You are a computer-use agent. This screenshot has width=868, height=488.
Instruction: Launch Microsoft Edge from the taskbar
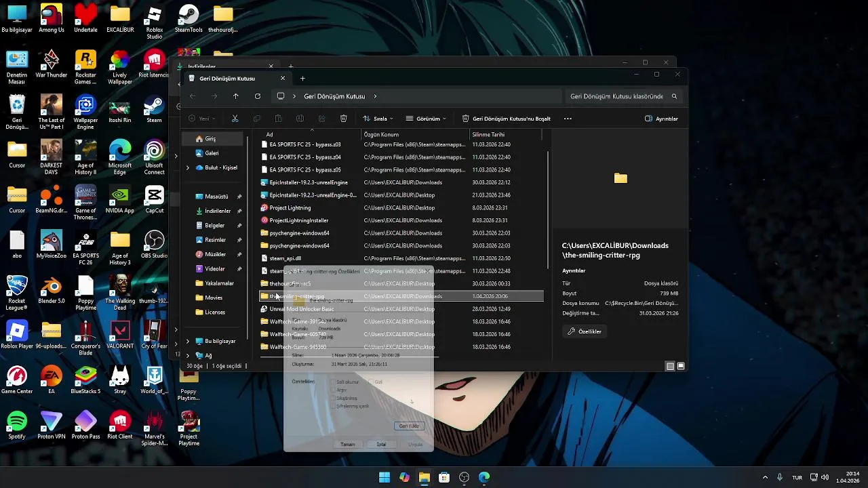[484, 477]
